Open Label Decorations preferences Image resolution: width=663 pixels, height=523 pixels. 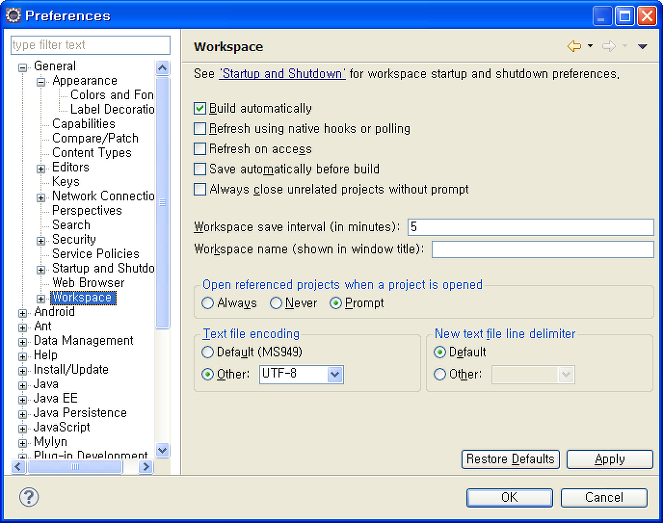click(112, 110)
